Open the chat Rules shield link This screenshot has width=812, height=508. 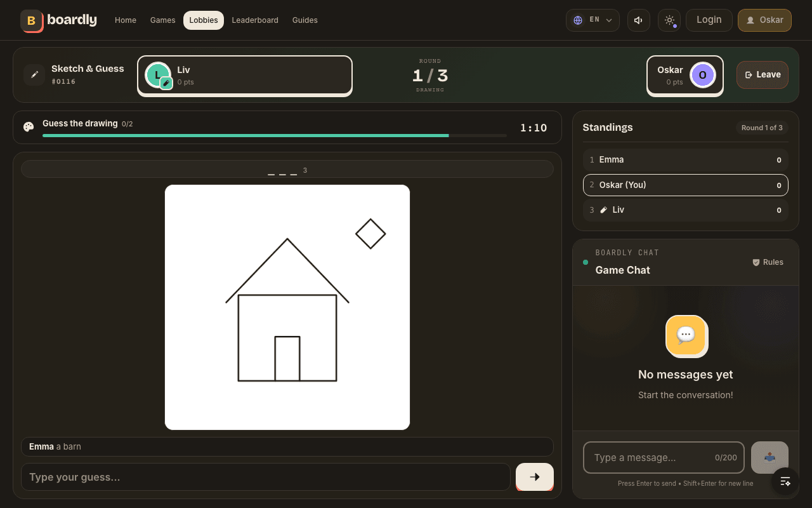[768, 262]
